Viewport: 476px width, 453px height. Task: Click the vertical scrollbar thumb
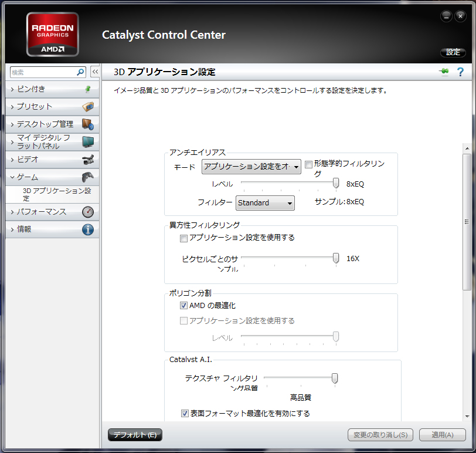[x=467, y=222]
